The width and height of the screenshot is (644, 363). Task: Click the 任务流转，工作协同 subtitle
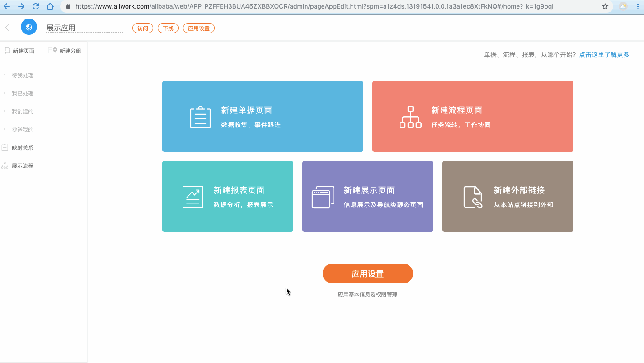pos(461,125)
